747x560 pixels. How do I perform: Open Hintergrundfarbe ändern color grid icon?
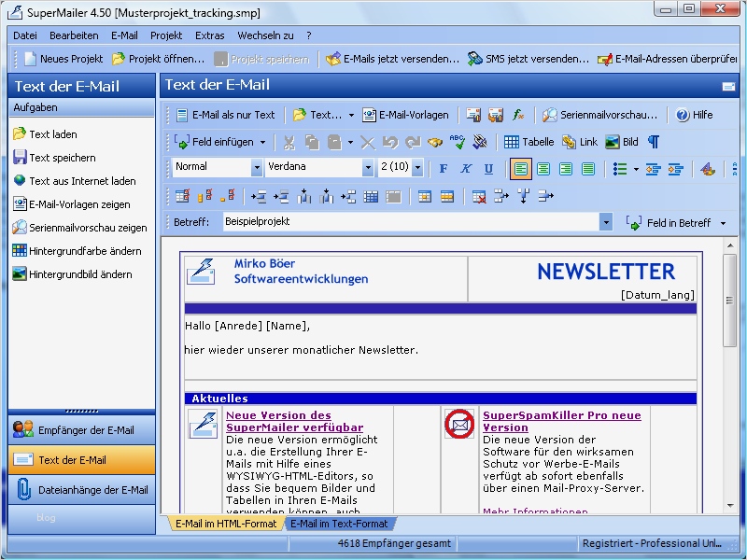pyautogui.click(x=19, y=250)
